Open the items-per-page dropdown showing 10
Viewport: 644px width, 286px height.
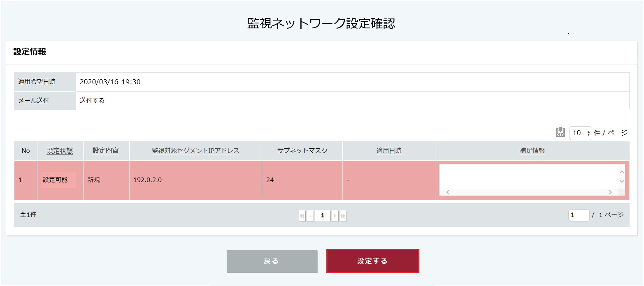(580, 133)
